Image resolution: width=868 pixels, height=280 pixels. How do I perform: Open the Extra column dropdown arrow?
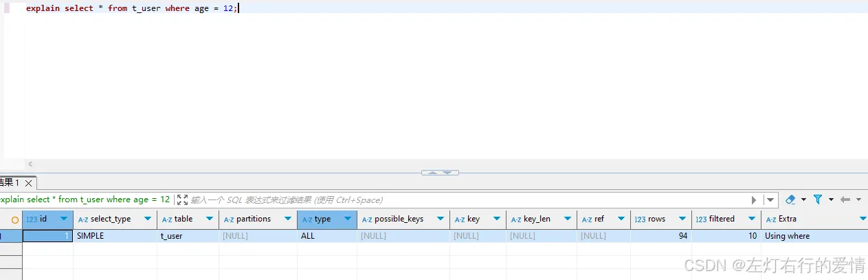click(x=863, y=219)
